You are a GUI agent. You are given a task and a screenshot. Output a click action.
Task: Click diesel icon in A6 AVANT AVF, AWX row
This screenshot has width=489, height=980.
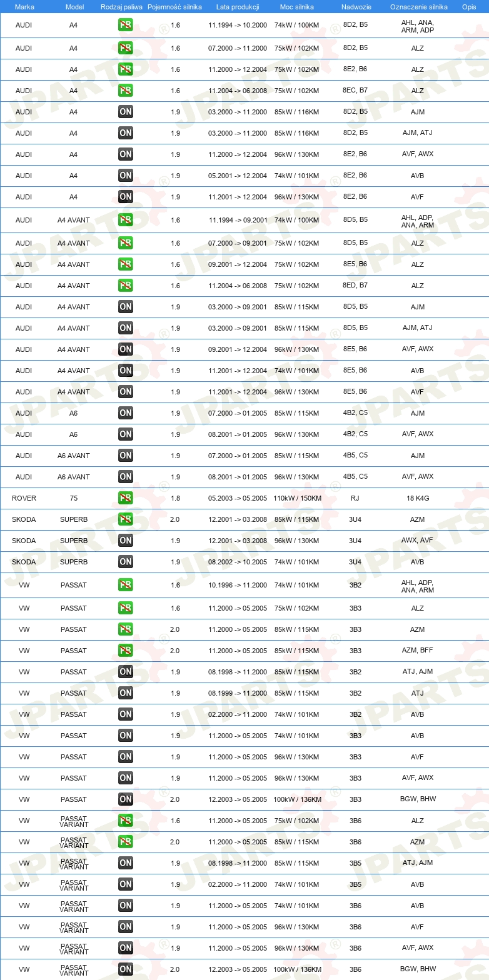coord(126,477)
